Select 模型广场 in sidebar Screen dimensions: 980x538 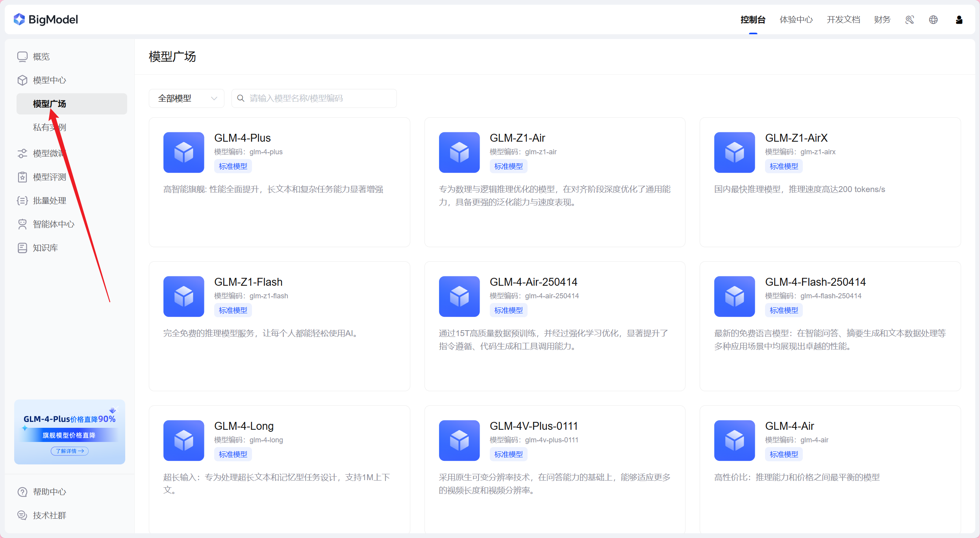coord(72,104)
